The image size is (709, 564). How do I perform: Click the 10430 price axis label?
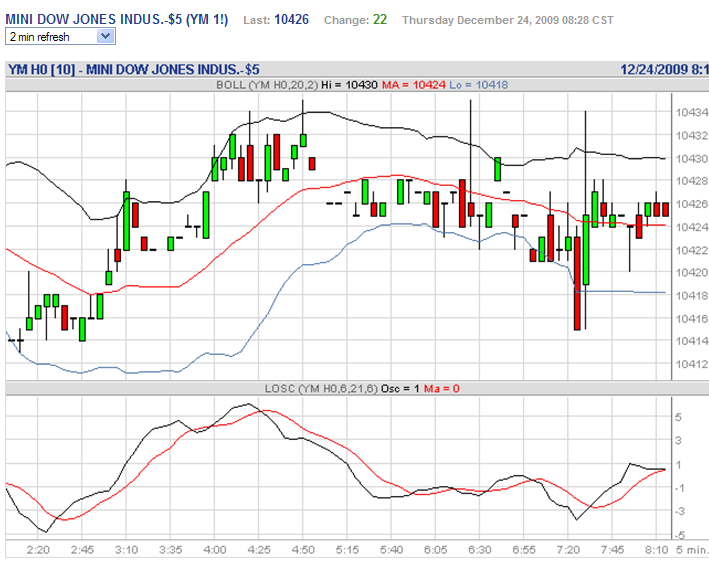692,158
